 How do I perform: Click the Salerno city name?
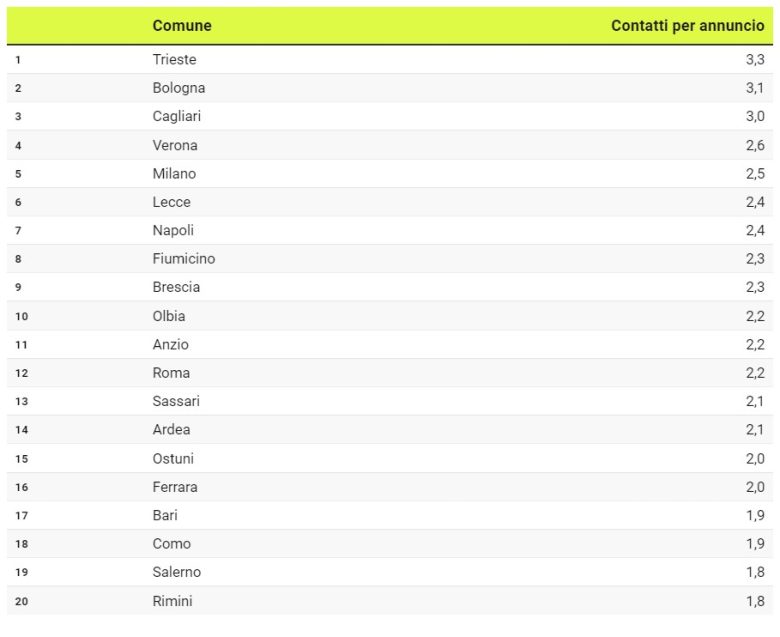coord(176,572)
